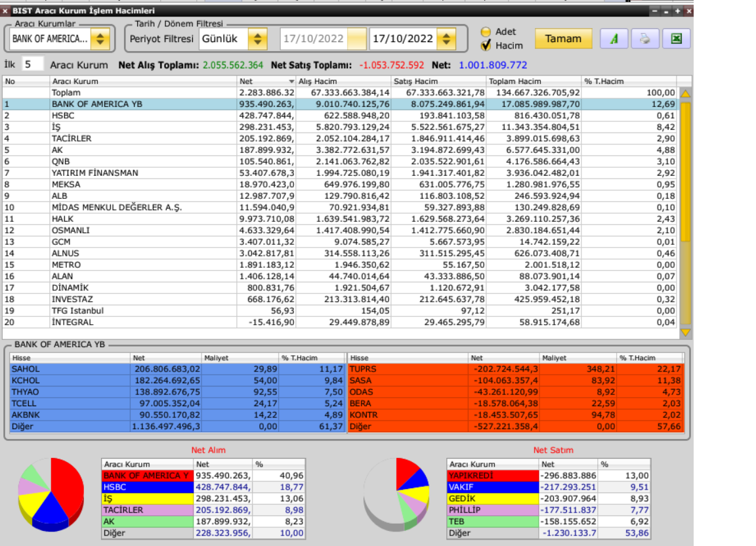Screen dimensions: 756x546
Task: Click the Net Alım pie chart
Action: click(x=51, y=494)
